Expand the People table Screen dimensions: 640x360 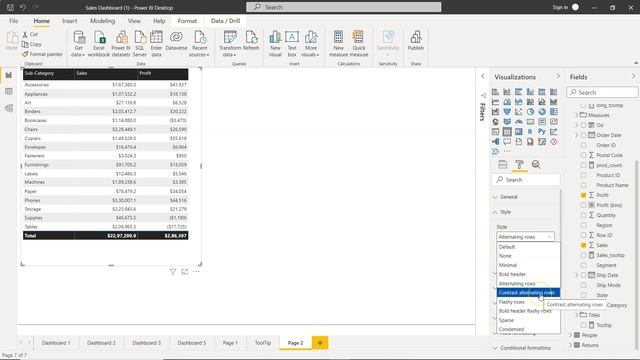pos(571,335)
